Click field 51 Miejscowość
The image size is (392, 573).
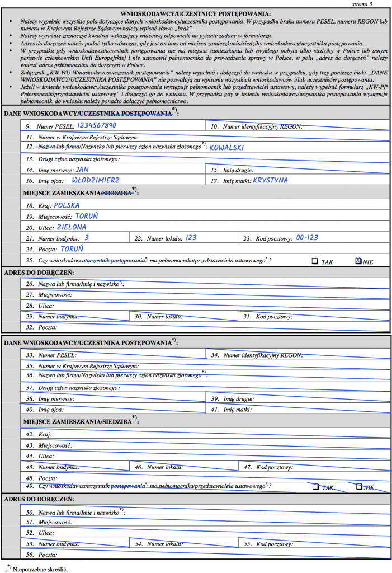pyautogui.click(x=205, y=522)
